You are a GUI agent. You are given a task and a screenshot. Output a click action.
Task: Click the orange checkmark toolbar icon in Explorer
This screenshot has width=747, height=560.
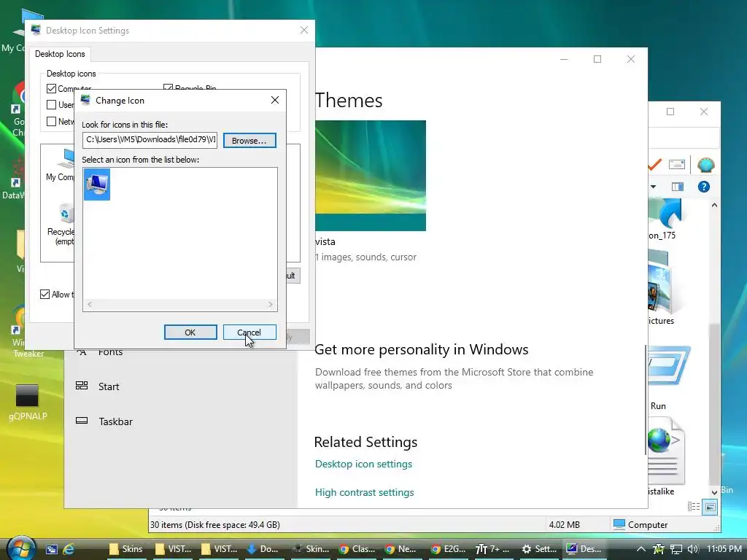point(655,165)
